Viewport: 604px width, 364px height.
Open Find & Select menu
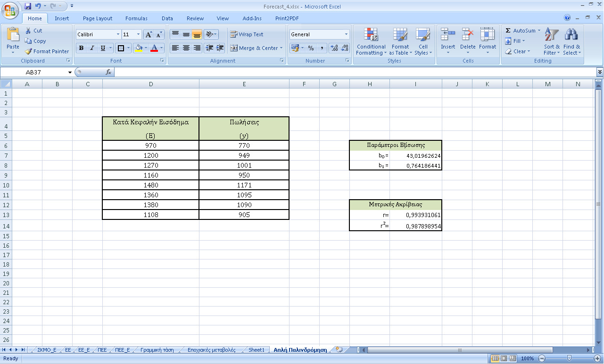(x=571, y=41)
